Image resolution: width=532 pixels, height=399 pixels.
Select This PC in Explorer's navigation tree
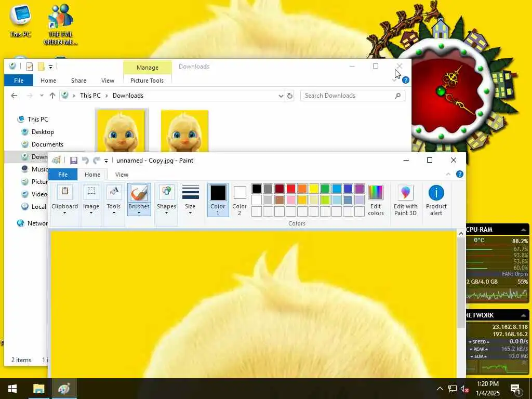click(x=37, y=119)
